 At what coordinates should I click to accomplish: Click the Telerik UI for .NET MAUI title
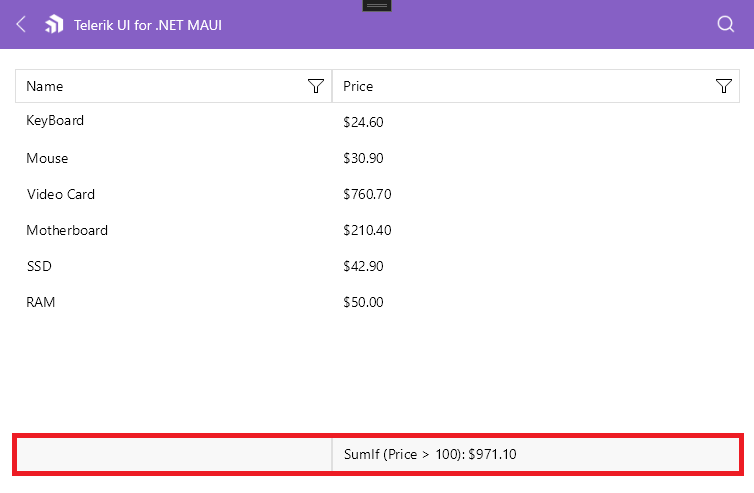click(148, 24)
